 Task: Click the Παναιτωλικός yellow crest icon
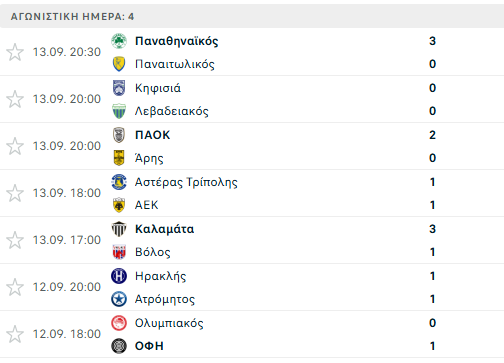pyautogui.click(x=119, y=64)
